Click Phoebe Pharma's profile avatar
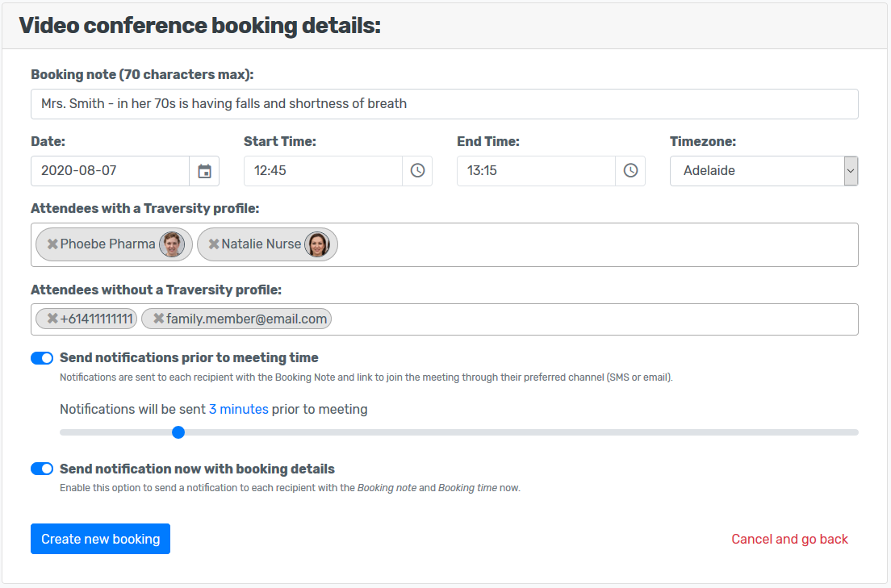 coord(172,244)
